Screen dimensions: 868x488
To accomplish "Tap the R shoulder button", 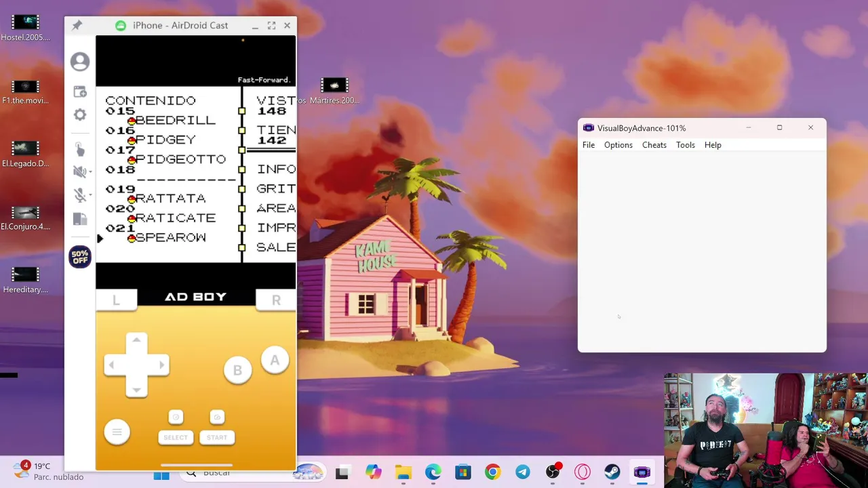I will (276, 300).
